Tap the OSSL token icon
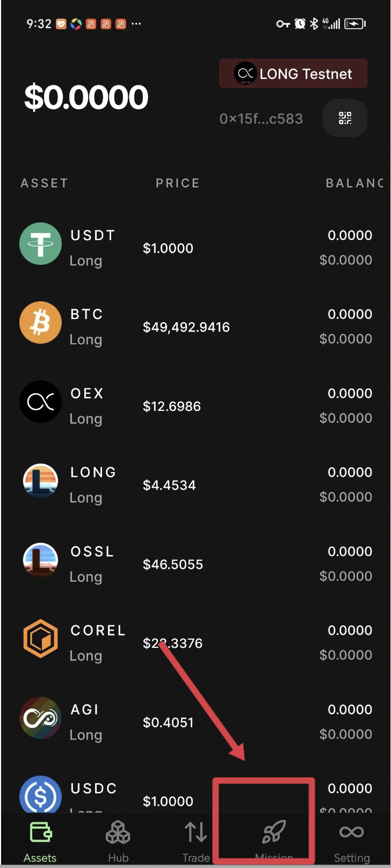The image size is (391, 868). click(x=40, y=560)
